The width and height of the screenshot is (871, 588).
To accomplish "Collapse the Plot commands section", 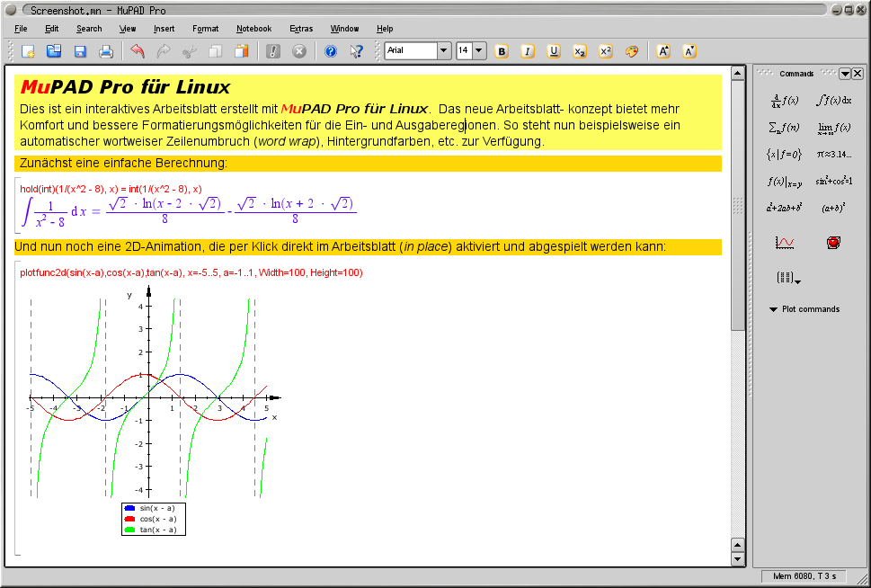I will click(774, 309).
